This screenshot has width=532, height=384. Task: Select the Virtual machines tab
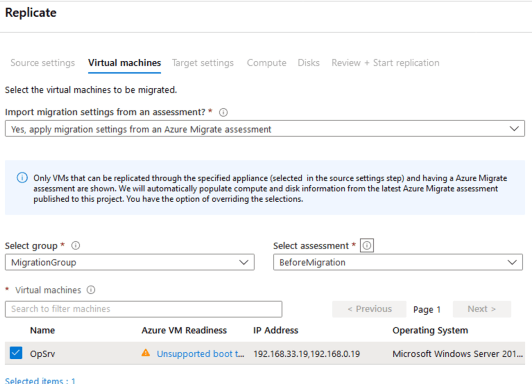(125, 63)
